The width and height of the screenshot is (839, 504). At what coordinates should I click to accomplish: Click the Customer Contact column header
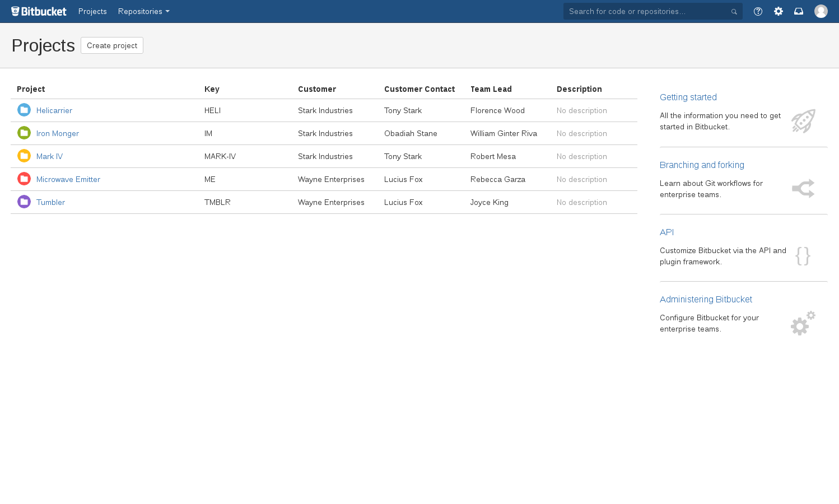pyautogui.click(x=420, y=89)
